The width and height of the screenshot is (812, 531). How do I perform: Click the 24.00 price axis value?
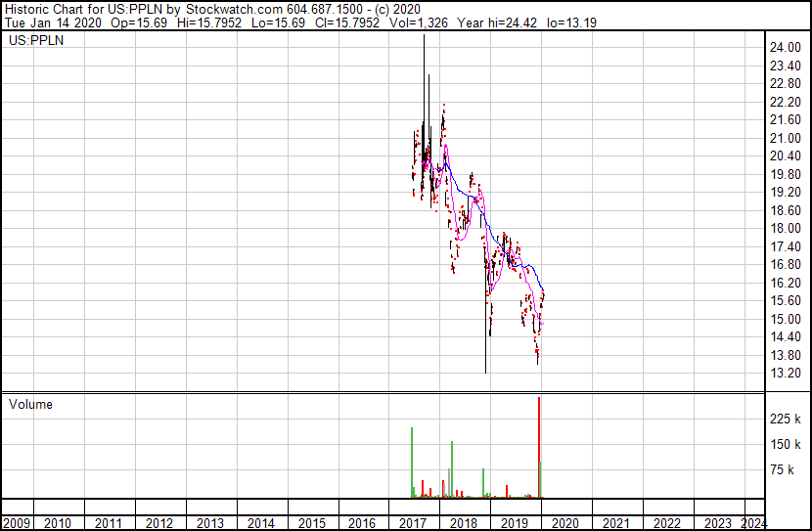786,48
